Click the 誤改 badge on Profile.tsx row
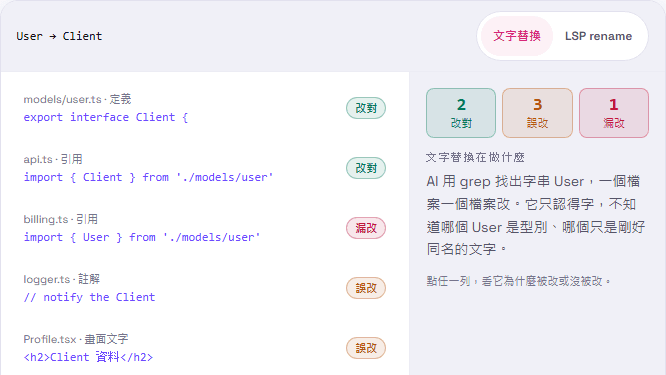 click(366, 348)
